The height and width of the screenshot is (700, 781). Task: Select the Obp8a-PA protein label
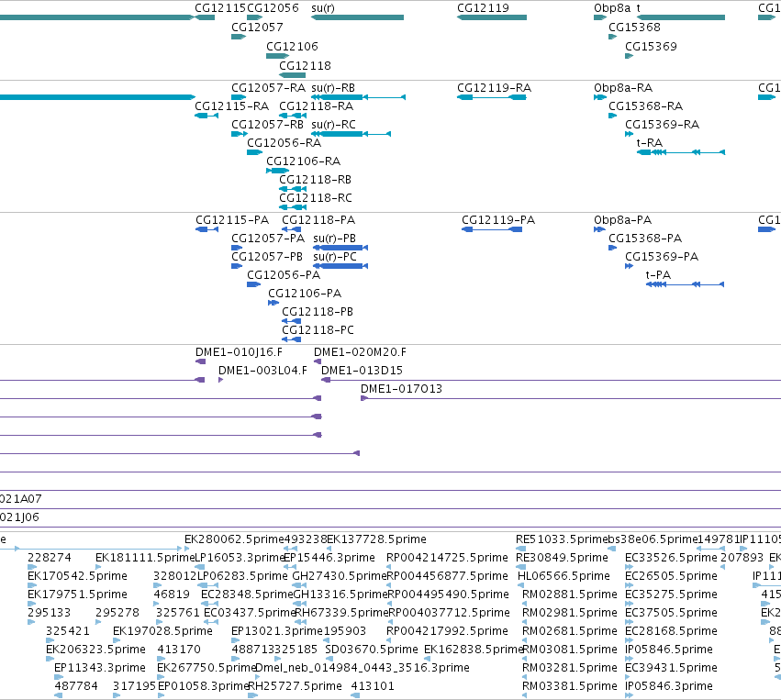coord(622,220)
